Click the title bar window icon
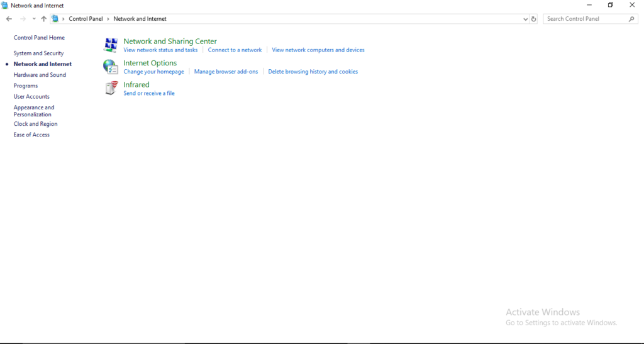 4,5
